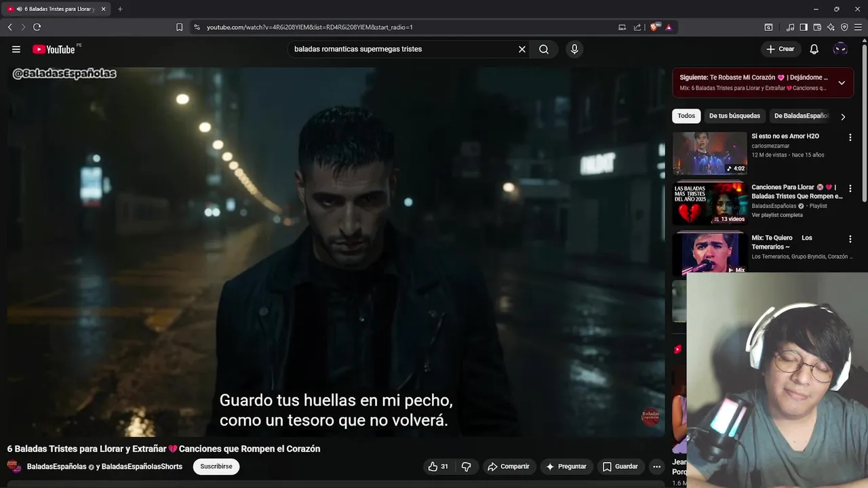
Task: Open the BaladasEspañolas channel link
Action: [x=56, y=466]
